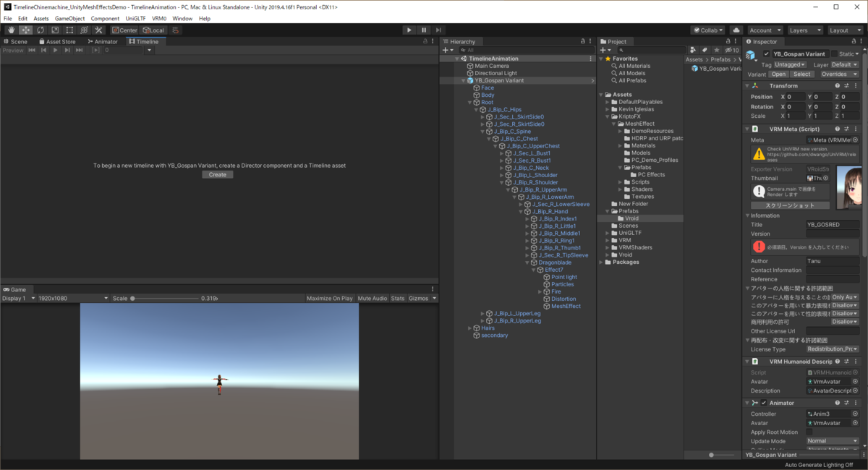Click the Avatar object picker in Animator
This screenshot has height=470, width=868.
(855, 423)
